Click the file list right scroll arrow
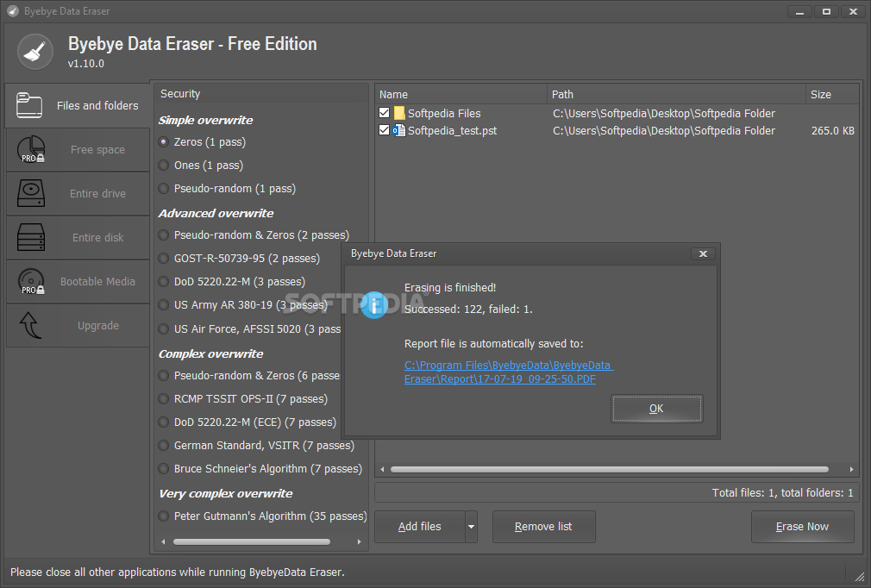The image size is (871, 588). [x=851, y=470]
